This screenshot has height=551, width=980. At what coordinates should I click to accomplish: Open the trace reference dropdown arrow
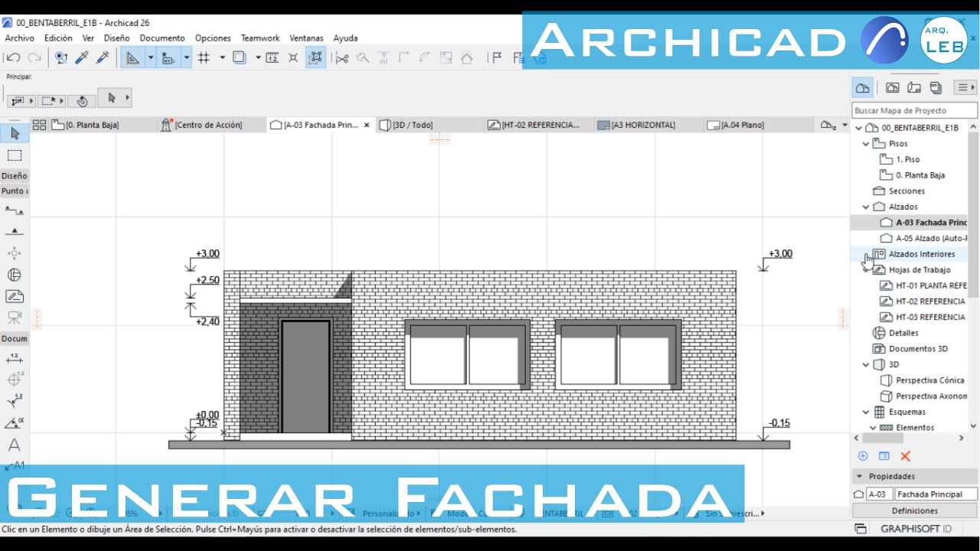tap(258, 57)
